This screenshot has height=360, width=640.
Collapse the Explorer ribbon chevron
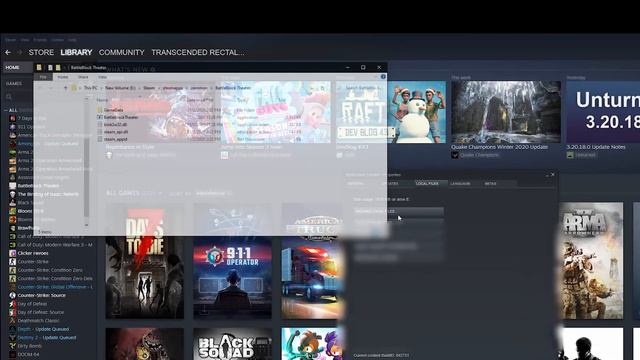[376, 77]
